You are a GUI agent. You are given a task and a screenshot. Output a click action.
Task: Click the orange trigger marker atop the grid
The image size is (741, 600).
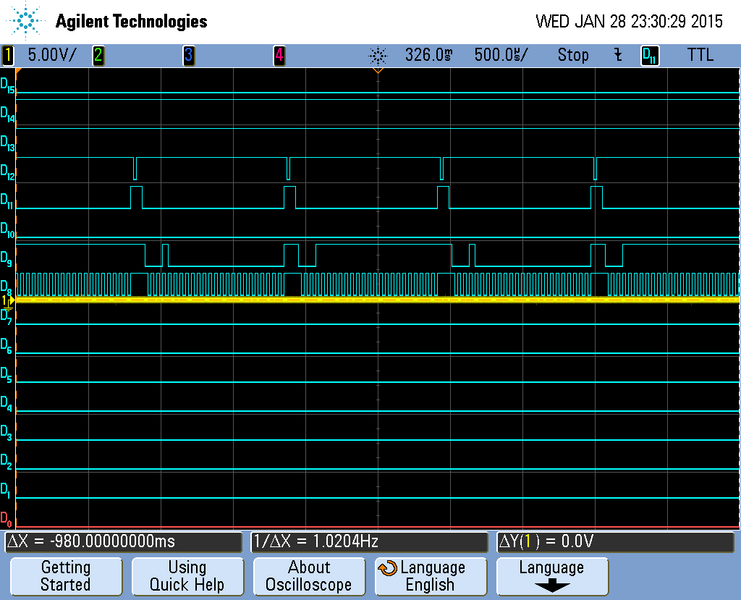click(x=378, y=72)
